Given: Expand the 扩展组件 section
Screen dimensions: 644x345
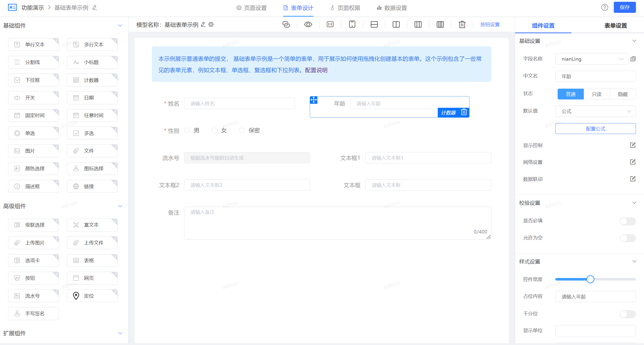Looking at the screenshot, I should [x=120, y=333].
